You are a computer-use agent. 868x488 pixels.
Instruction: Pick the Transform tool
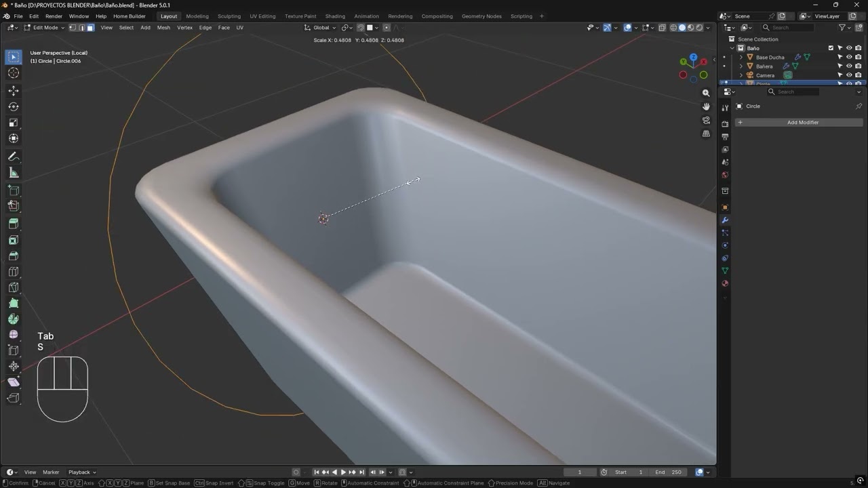pyautogui.click(x=14, y=138)
